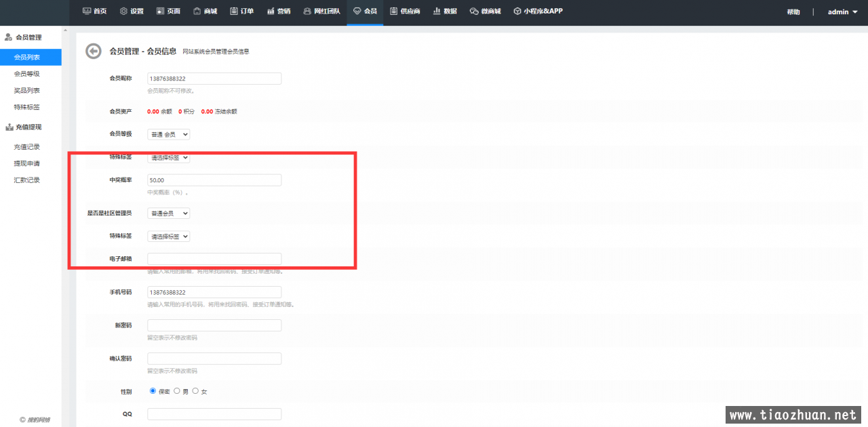This screenshot has height=427, width=868.
Task: Open 特殊标签 dropdown above 电子邮箱
Action: pyautogui.click(x=169, y=237)
